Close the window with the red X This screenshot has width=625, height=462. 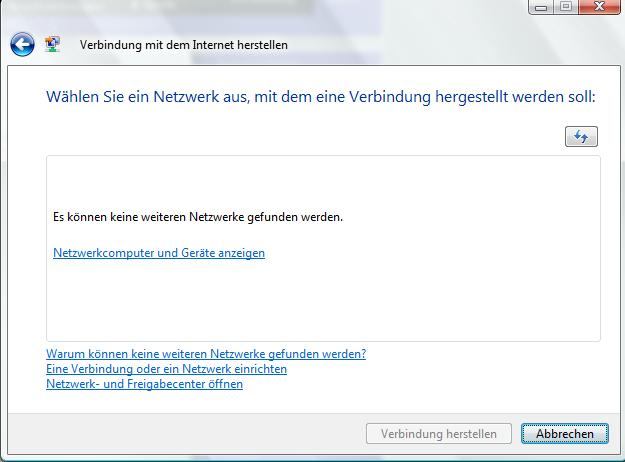pos(599,7)
